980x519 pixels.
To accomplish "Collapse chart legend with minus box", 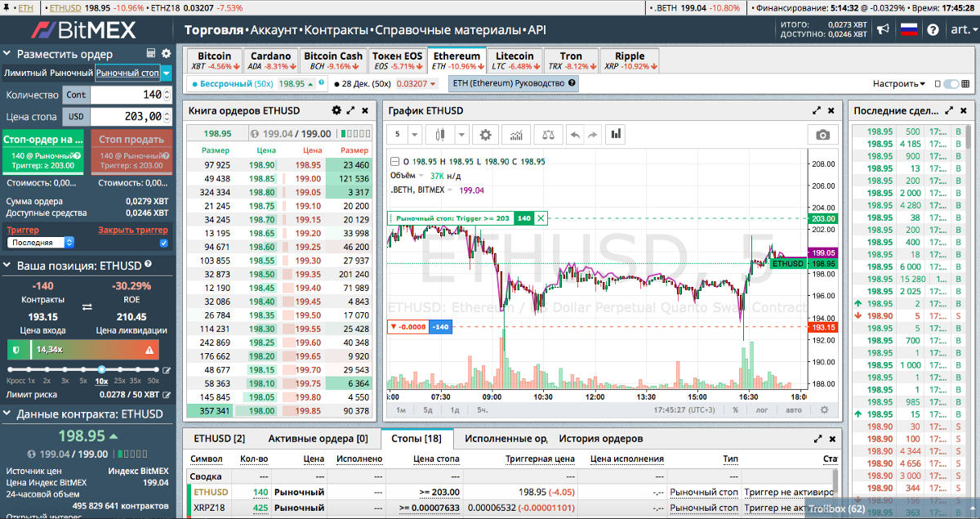I will point(395,161).
